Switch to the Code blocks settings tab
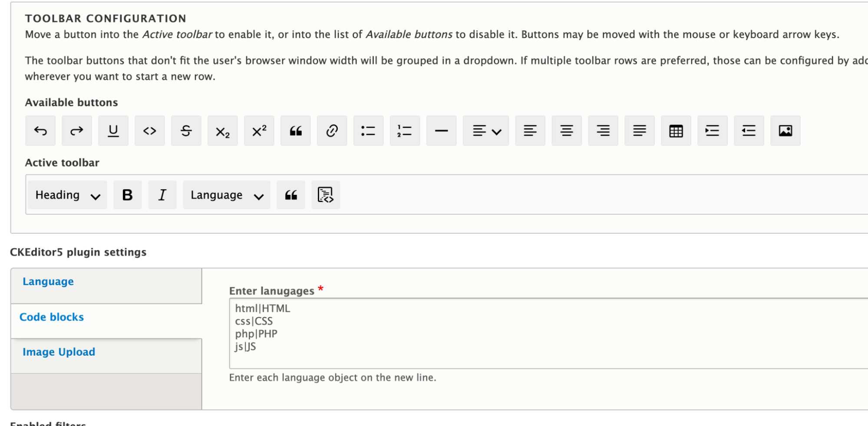Image resolution: width=868 pixels, height=426 pixels. (x=52, y=317)
